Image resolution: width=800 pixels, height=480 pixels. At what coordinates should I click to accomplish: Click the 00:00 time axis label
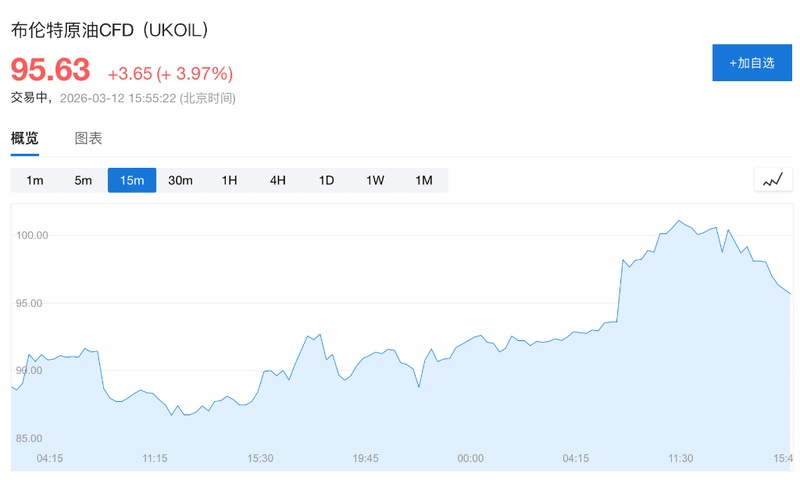point(470,458)
